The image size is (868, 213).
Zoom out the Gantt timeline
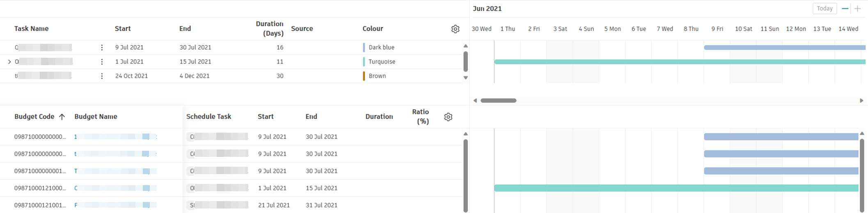845,9
